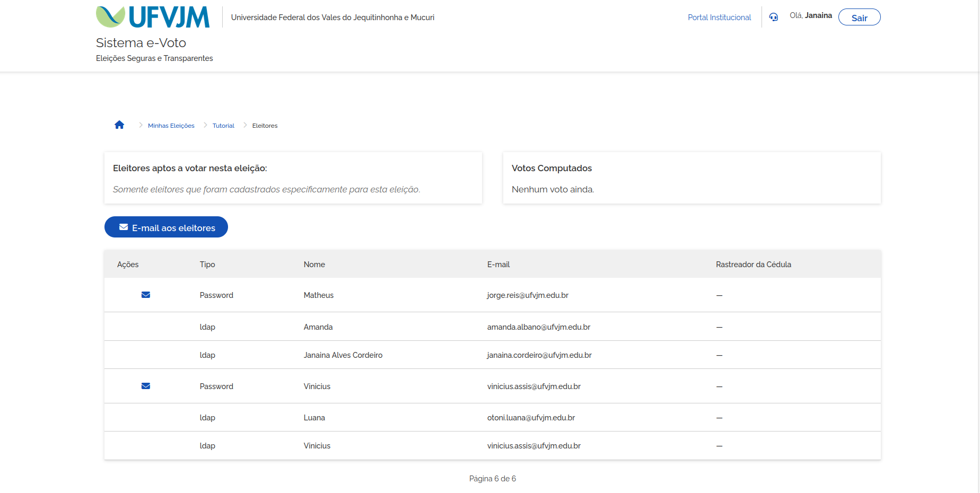Click the Ações column header

[128, 265]
